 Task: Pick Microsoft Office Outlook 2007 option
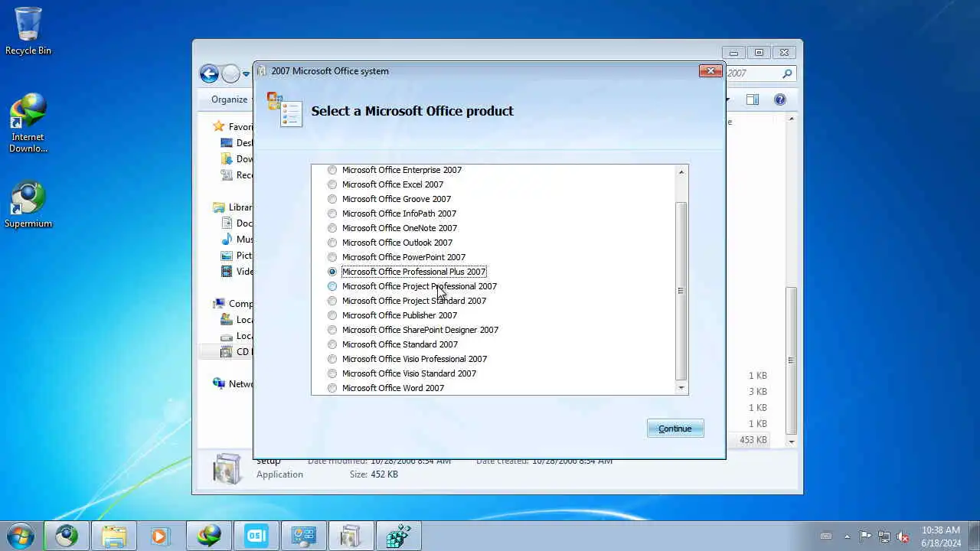pyautogui.click(x=332, y=243)
